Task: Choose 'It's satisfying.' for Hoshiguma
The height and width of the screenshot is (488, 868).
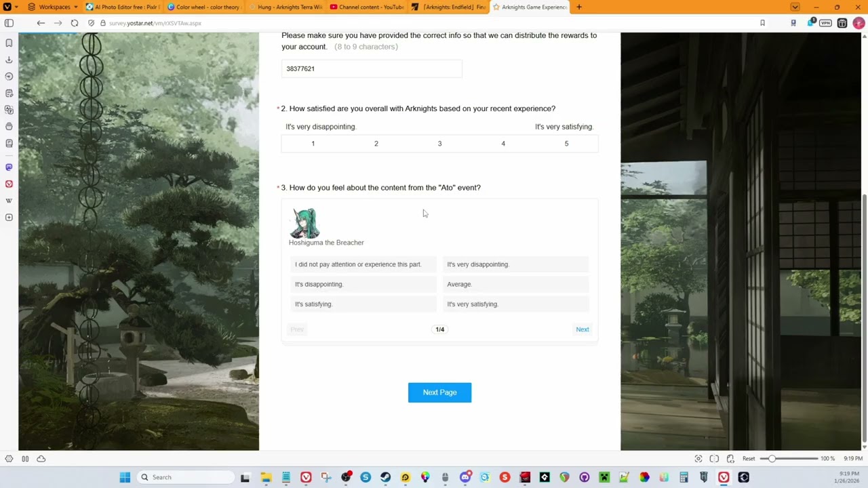Action: point(363,304)
